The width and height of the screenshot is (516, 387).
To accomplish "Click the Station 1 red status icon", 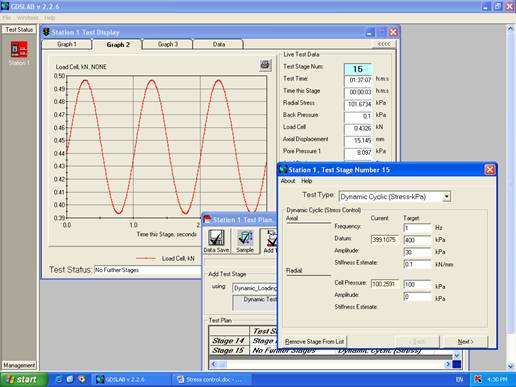I will (x=19, y=49).
